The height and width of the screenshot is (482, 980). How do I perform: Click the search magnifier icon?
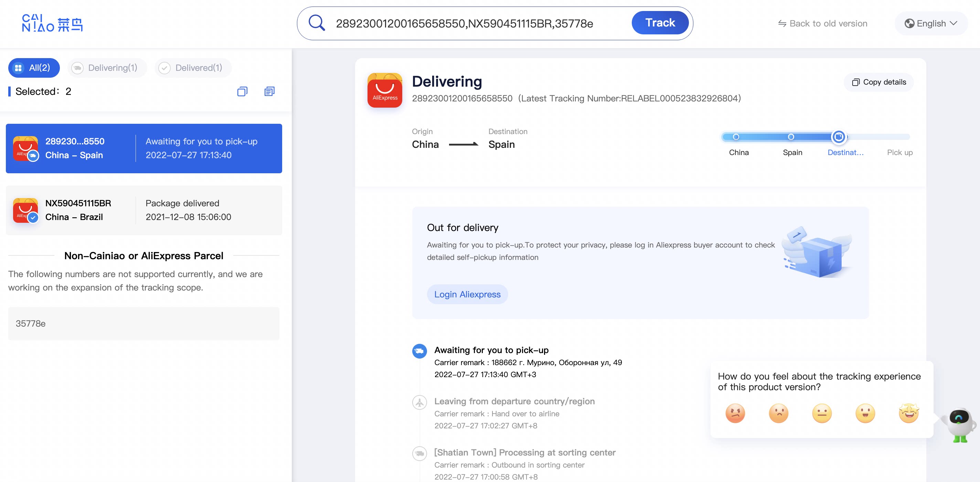[317, 23]
